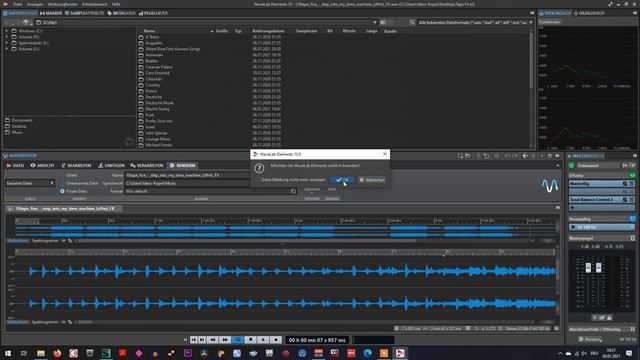Click the unlink faders lock icon under meters
This screenshot has height=360, width=640.
click(609, 318)
